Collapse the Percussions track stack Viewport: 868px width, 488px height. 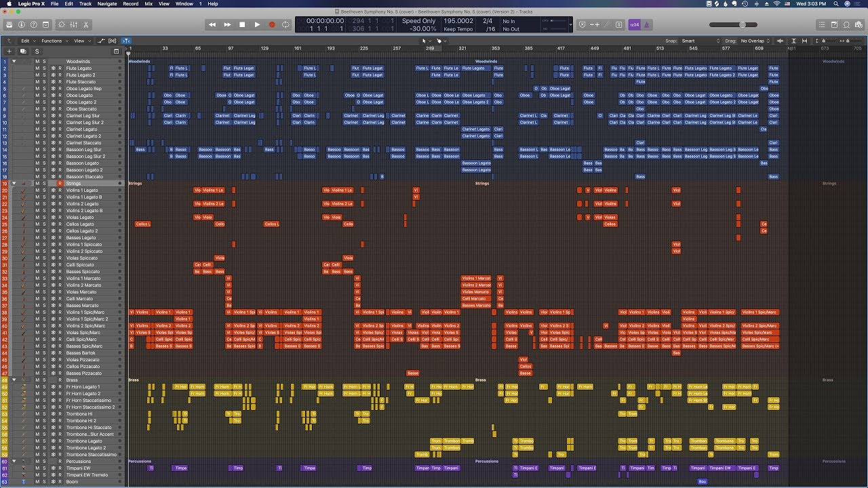(14, 461)
